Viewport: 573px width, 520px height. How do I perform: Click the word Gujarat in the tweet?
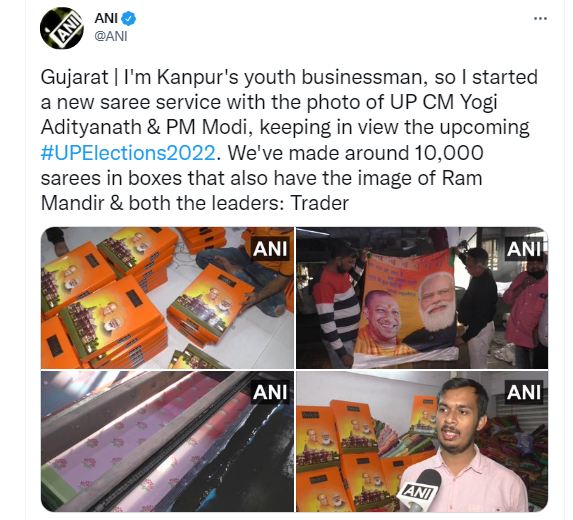click(x=75, y=77)
